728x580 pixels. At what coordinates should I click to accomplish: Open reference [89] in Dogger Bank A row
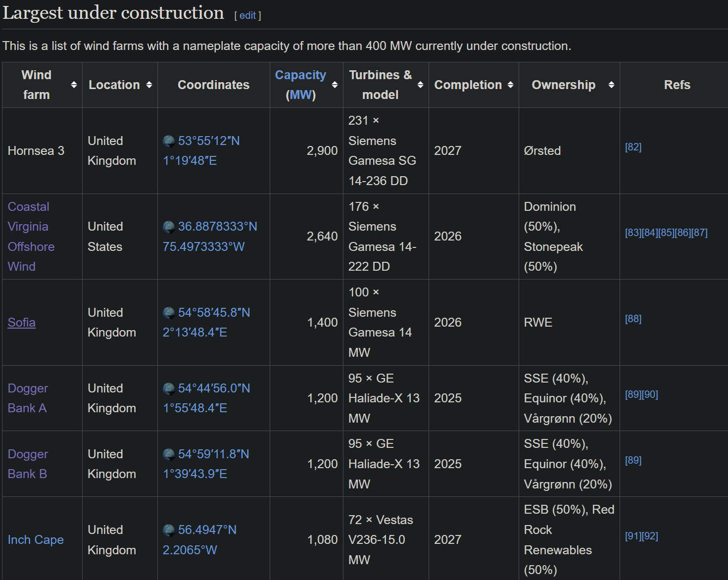tap(633, 394)
